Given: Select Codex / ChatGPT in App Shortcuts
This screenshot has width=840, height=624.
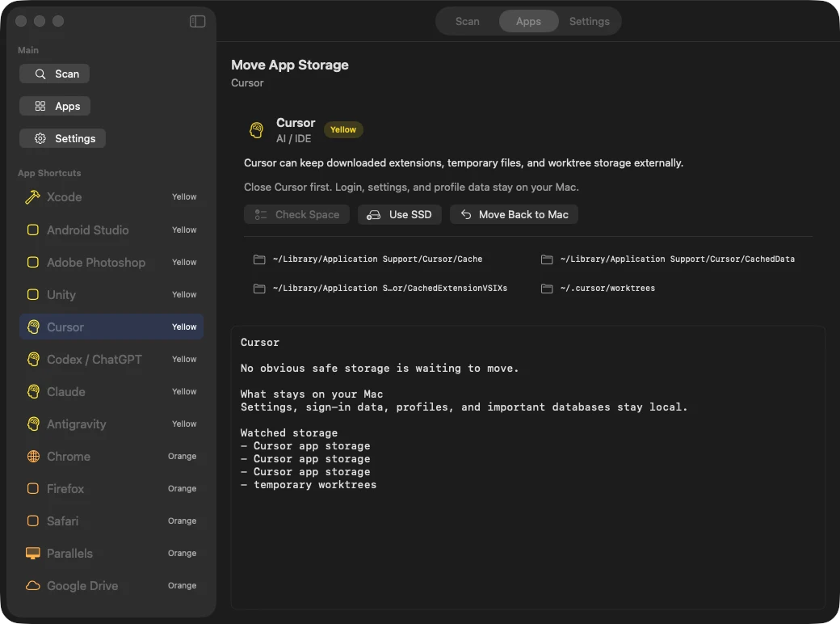Looking at the screenshot, I should (x=111, y=359).
